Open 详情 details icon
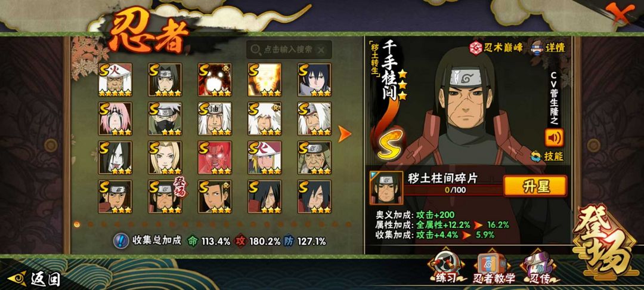The width and height of the screenshot is (644, 290). tap(539, 48)
